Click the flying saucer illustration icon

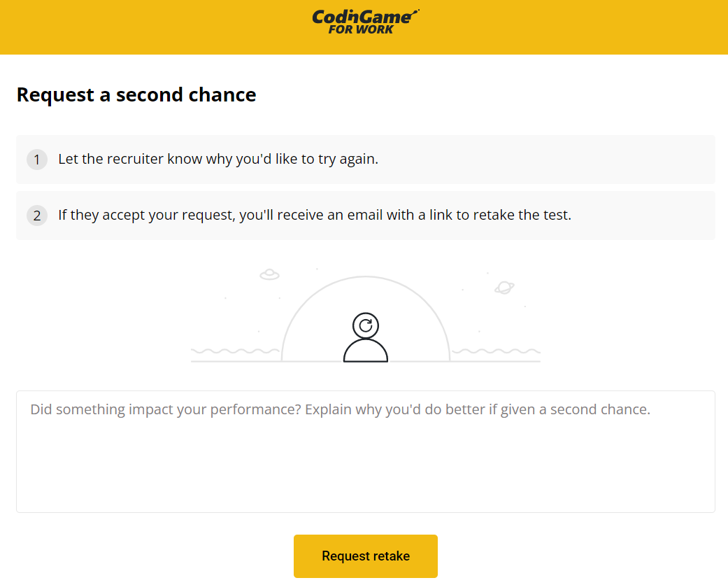(x=269, y=275)
